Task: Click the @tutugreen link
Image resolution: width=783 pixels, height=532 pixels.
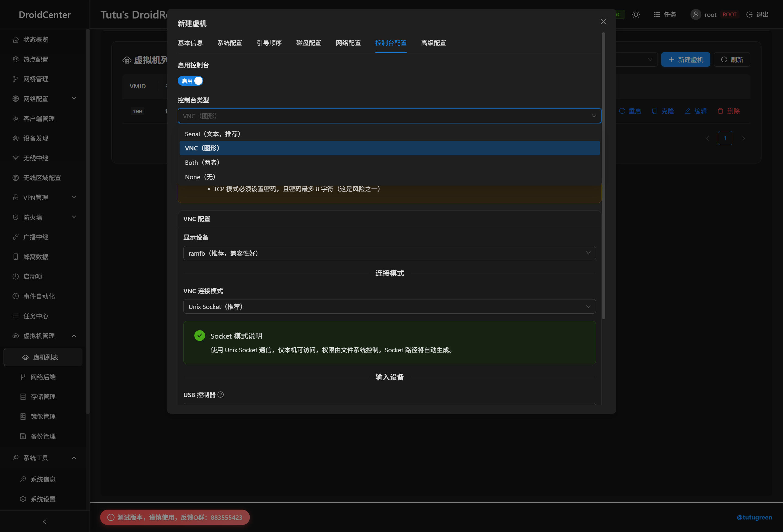Action: pyautogui.click(x=754, y=517)
